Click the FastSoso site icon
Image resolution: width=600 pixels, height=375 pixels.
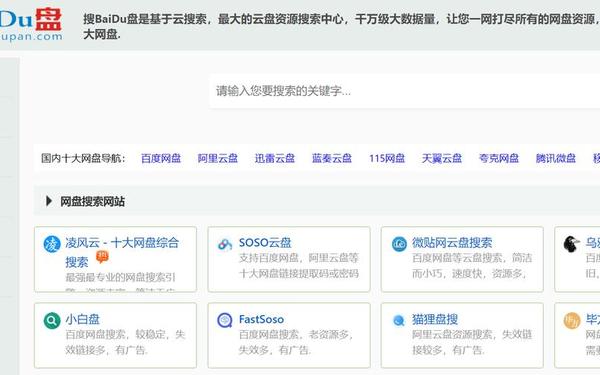225,320
